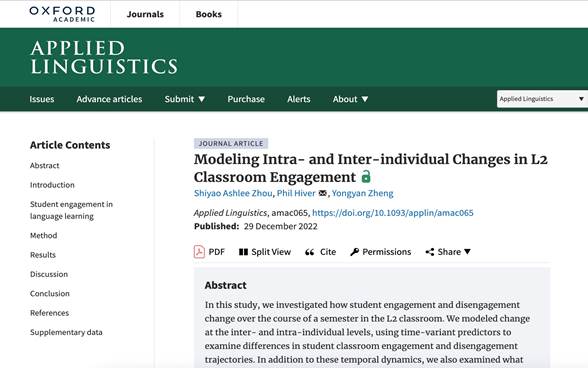The width and height of the screenshot is (588, 368).
Task: Click the Applied Linguistics journal title banner
Action: coord(104,57)
